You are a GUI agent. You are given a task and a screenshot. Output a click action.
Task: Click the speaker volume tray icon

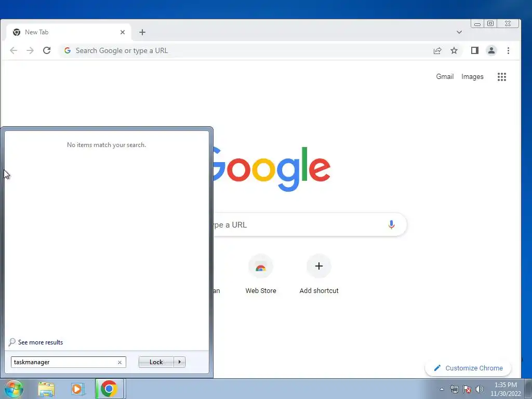(x=479, y=389)
